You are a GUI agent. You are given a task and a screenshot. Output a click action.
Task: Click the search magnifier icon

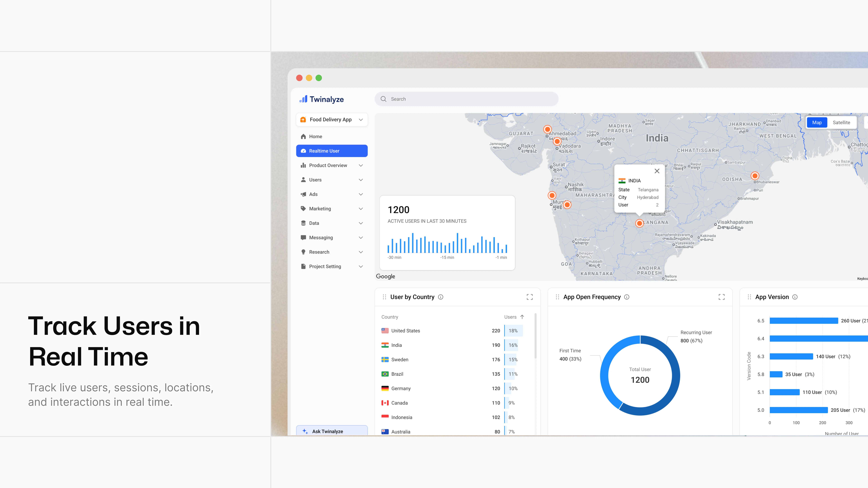(x=383, y=99)
